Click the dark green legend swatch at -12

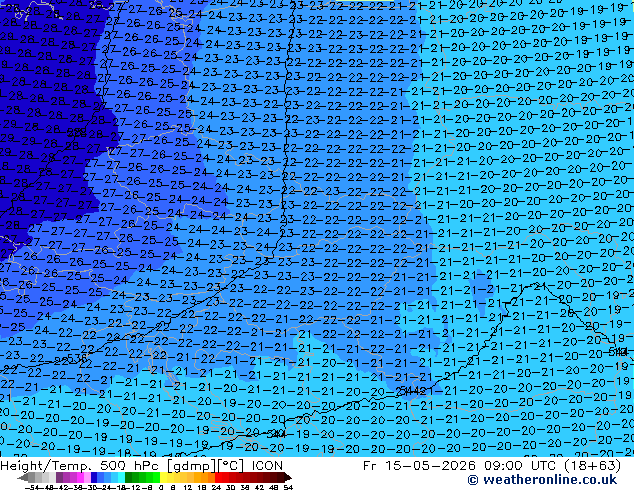[129, 477]
